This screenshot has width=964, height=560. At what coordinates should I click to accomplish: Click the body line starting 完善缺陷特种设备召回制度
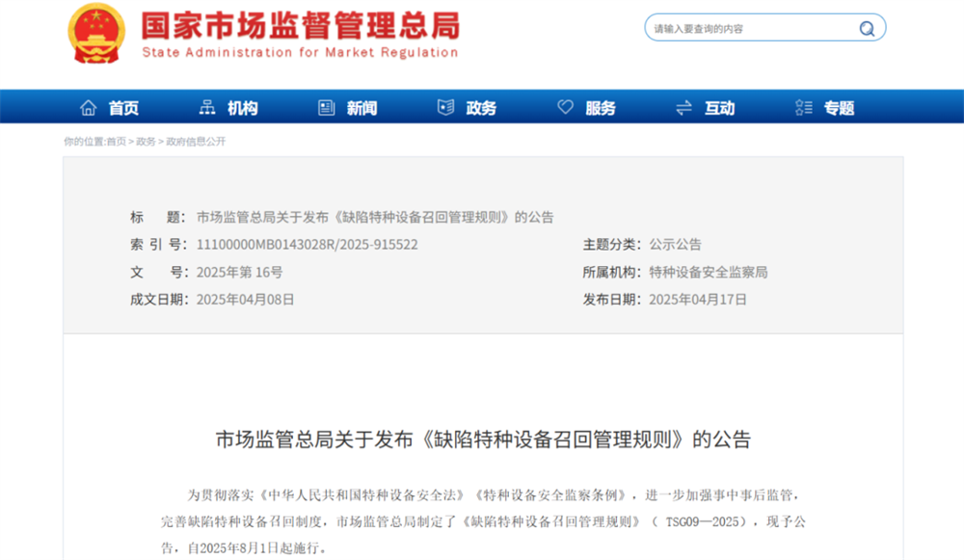pos(483,521)
